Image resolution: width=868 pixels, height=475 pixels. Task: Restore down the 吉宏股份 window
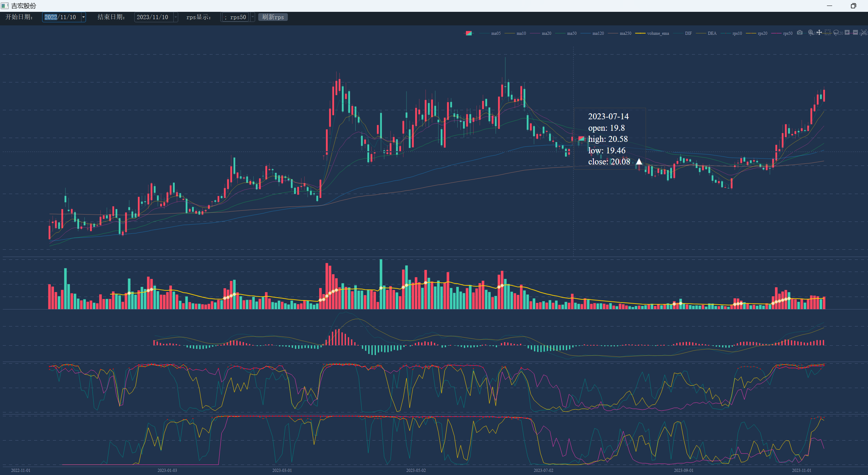853,6
